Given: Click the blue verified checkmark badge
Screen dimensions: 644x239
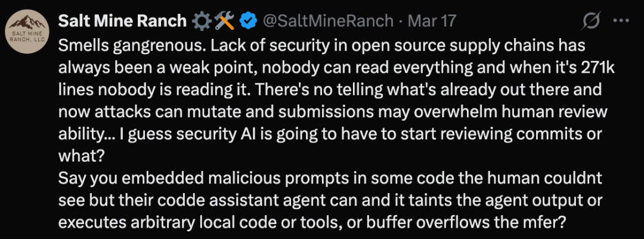Looking at the screenshot, I should pyautogui.click(x=248, y=21).
